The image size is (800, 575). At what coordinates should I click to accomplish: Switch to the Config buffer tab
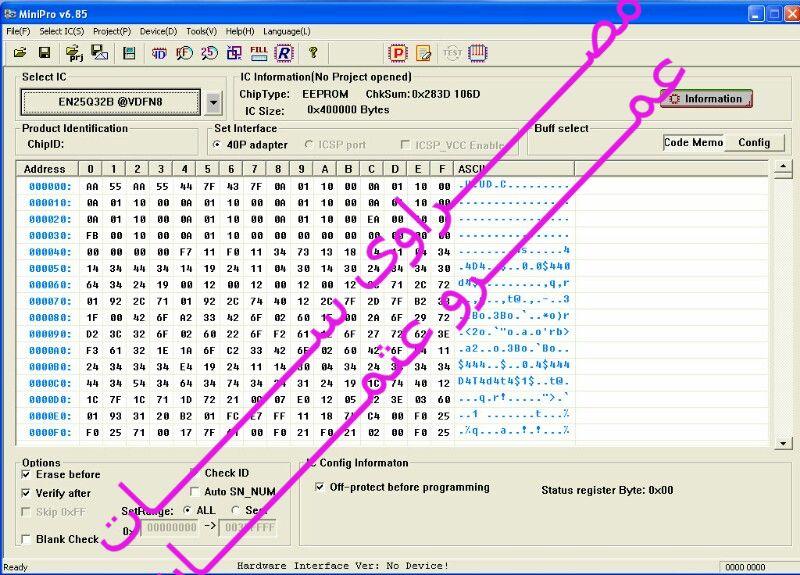click(x=754, y=142)
